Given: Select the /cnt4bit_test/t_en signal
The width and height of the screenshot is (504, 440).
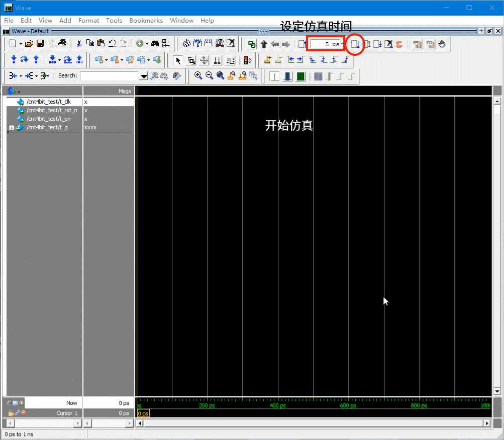Looking at the screenshot, I should pyautogui.click(x=49, y=119).
